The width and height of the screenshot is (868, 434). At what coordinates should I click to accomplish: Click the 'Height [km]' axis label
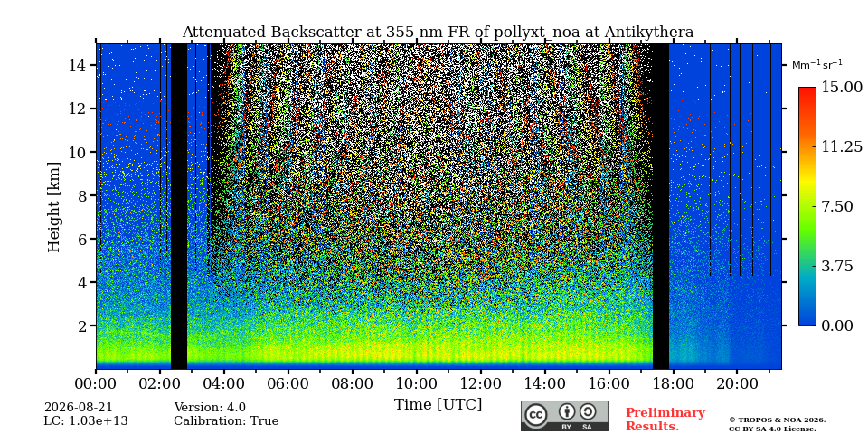(x=53, y=206)
